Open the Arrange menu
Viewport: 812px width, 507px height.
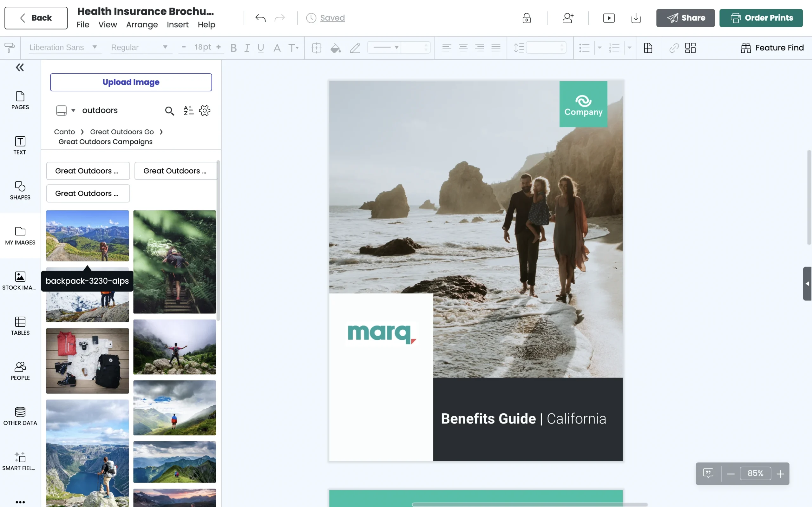[x=142, y=24]
